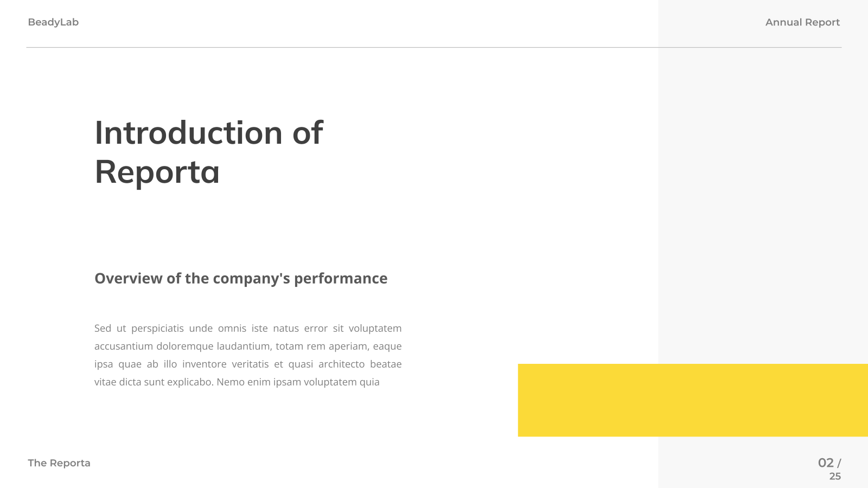Select the word performance in the subheading
This screenshot has width=868, height=488.
tap(341, 279)
